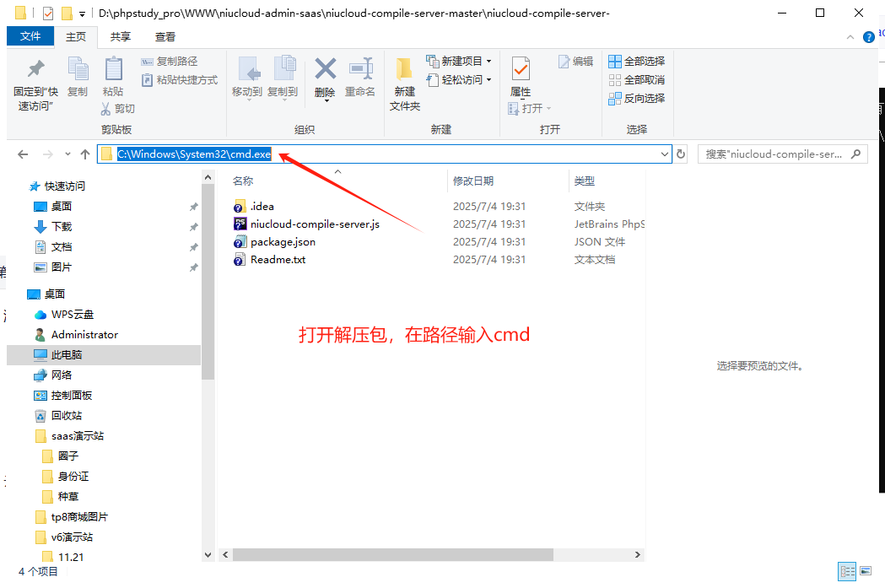Screen dimensions: 885x588
Task: Collapse the ribbon using the chevron
Action: coord(850,37)
